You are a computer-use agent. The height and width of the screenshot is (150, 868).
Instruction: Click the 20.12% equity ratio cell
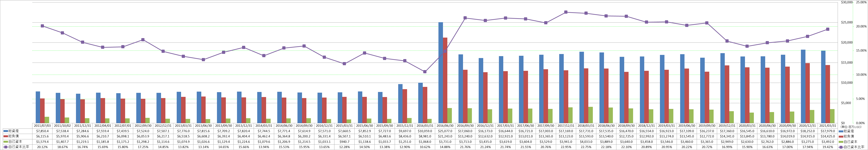point(43,147)
